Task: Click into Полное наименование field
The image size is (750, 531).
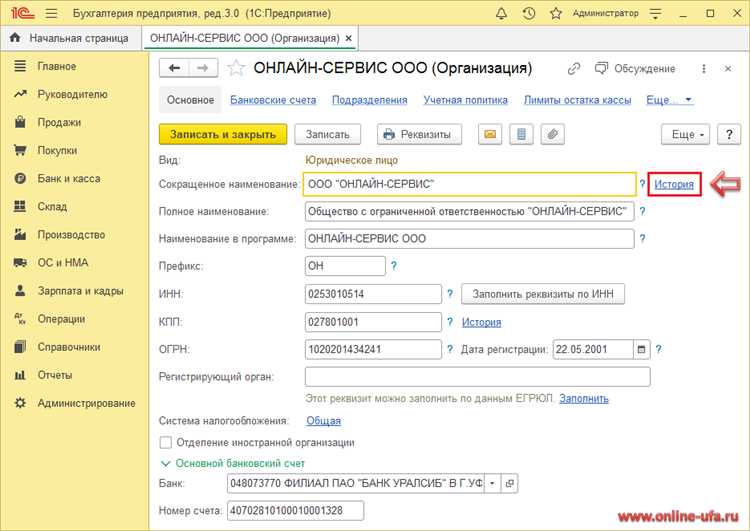Action: [469, 211]
